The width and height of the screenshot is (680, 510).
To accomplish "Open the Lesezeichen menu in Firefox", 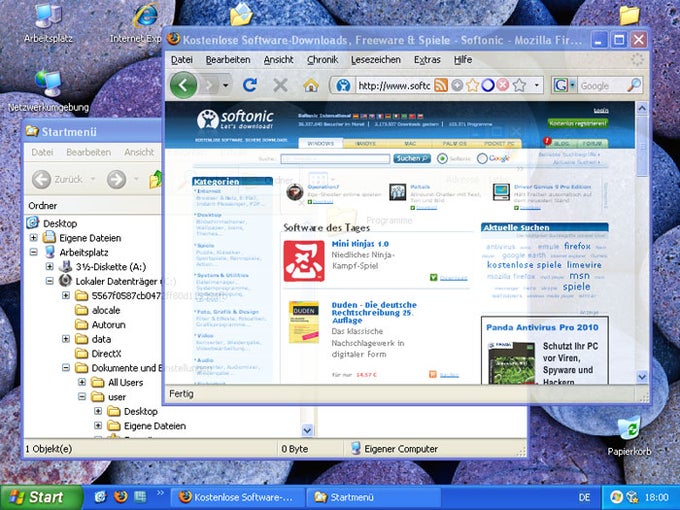I will (x=376, y=59).
